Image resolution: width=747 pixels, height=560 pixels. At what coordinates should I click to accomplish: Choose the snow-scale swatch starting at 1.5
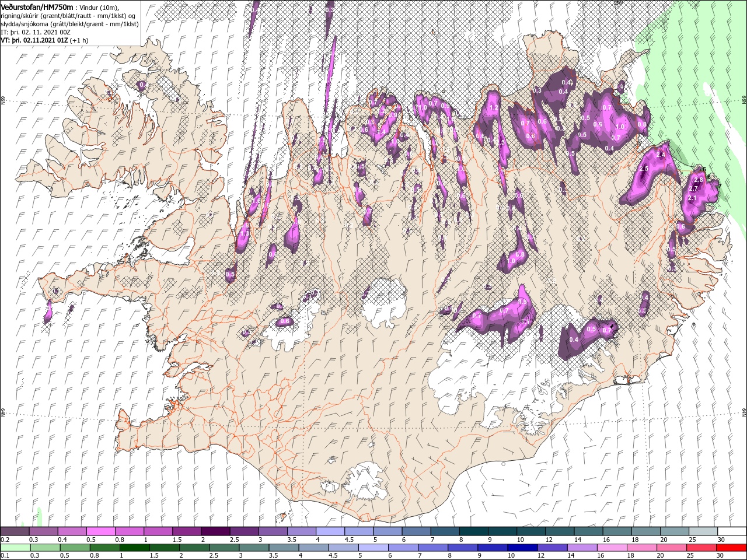pos(186,531)
